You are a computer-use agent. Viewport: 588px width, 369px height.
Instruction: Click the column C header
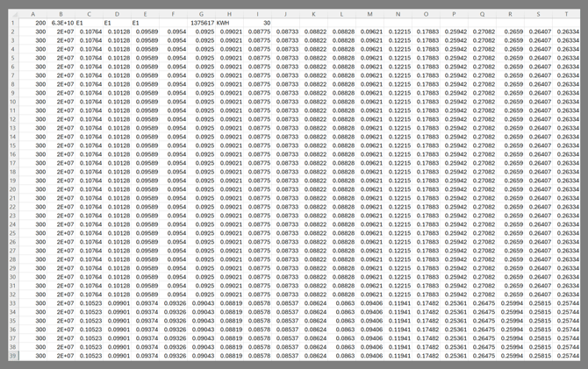click(89, 14)
